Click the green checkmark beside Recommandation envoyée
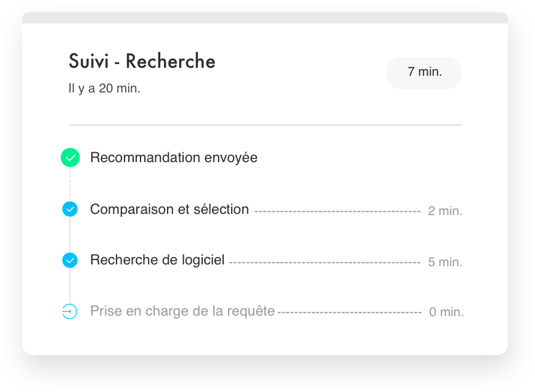This screenshot has width=535, height=392. [x=70, y=158]
